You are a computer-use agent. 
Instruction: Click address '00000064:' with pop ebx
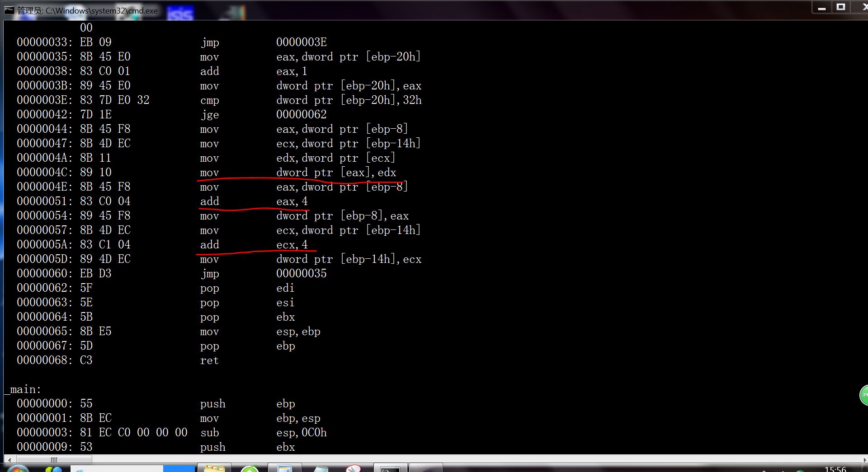tap(45, 317)
